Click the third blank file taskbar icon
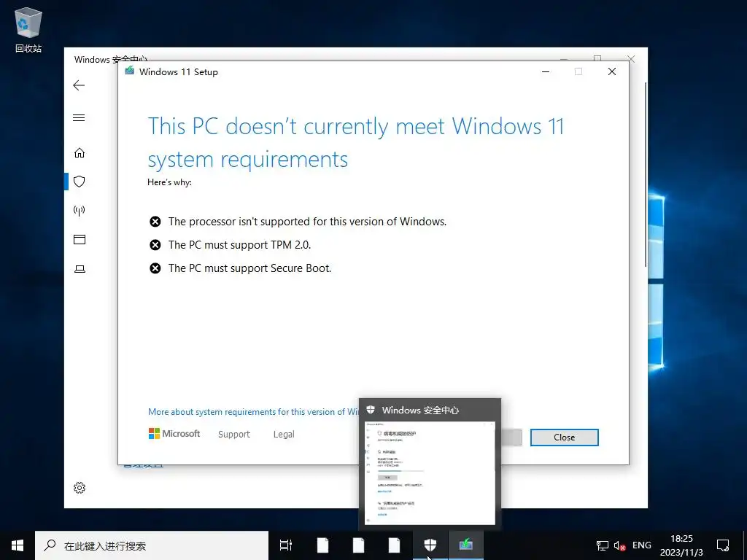 (x=395, y=545)
